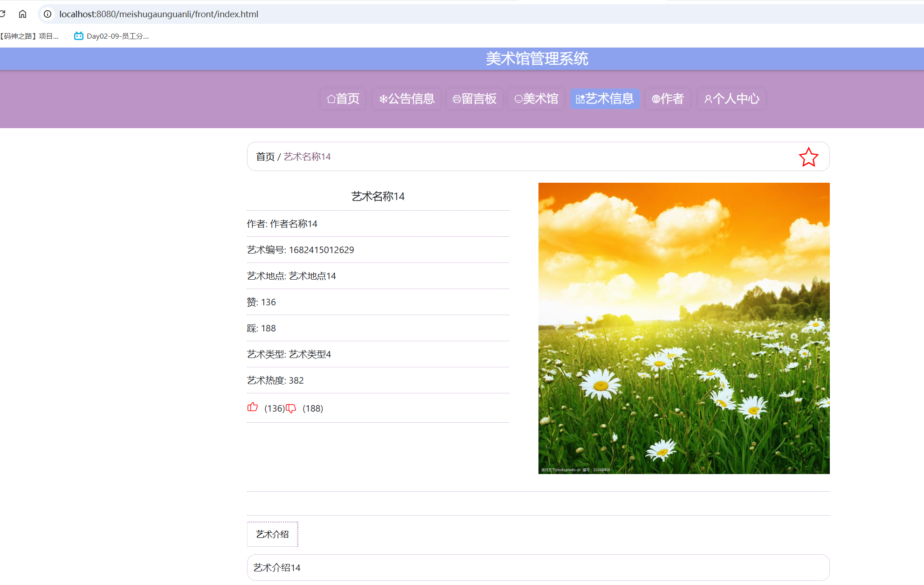Click the red star favorite icon
Screen dimensions: 924x585
click(x=808, y=157)
